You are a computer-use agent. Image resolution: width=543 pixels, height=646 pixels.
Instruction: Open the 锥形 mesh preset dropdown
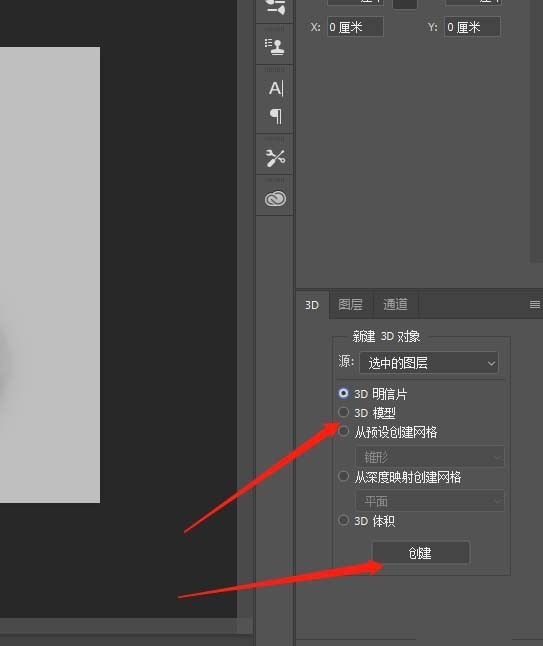[430, 456]
